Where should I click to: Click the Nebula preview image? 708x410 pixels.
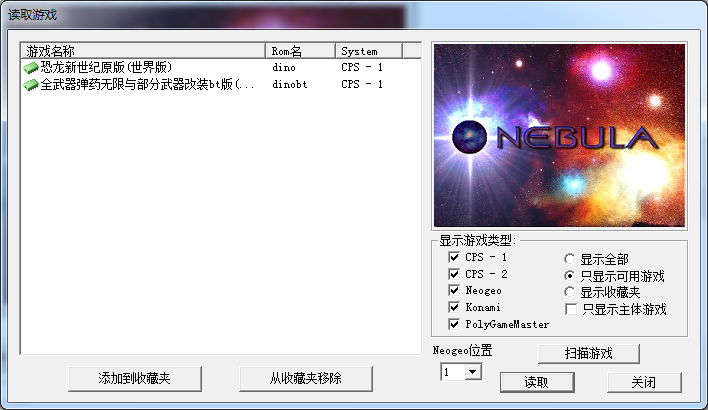tap(559, 135)
